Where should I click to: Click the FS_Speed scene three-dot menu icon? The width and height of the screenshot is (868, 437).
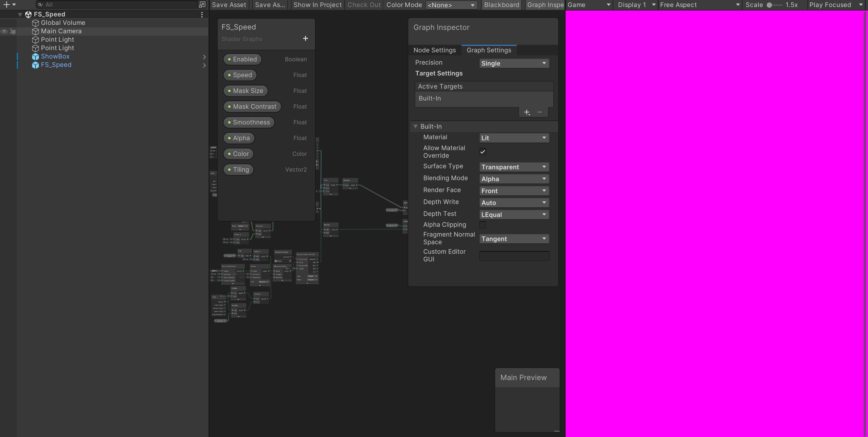[202, 14]
